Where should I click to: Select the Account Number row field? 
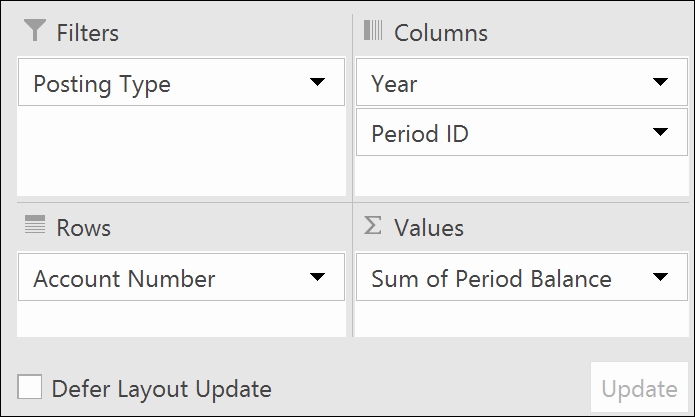181,277
